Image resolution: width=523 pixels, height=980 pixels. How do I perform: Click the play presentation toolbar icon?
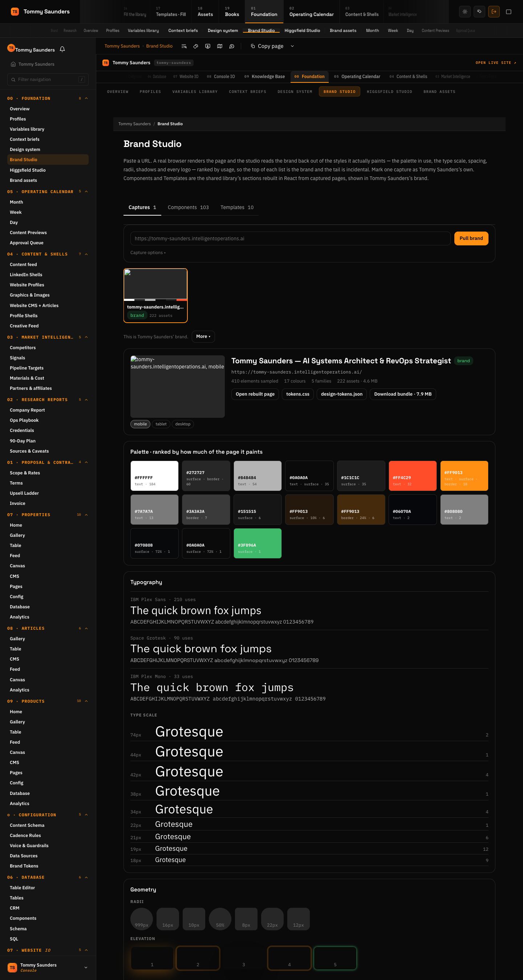[x=208, y=46]
